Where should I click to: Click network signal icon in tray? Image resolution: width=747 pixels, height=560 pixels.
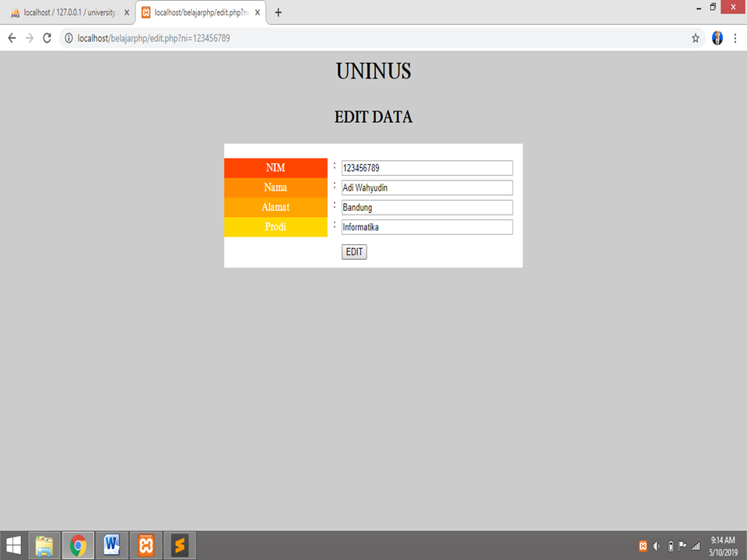pos(696,546)
